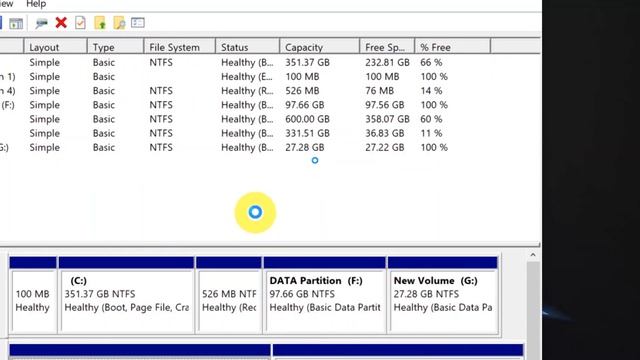Select the 97.66 GB capacity cell in the list

coord(304,105)
